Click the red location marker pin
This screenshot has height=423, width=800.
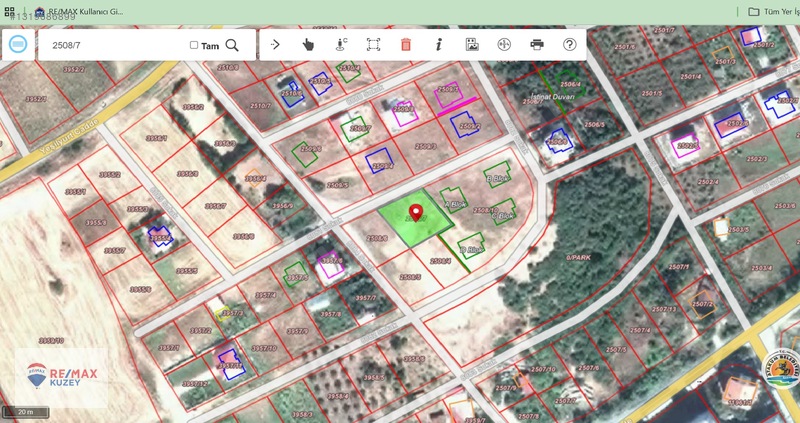[417, 212]
